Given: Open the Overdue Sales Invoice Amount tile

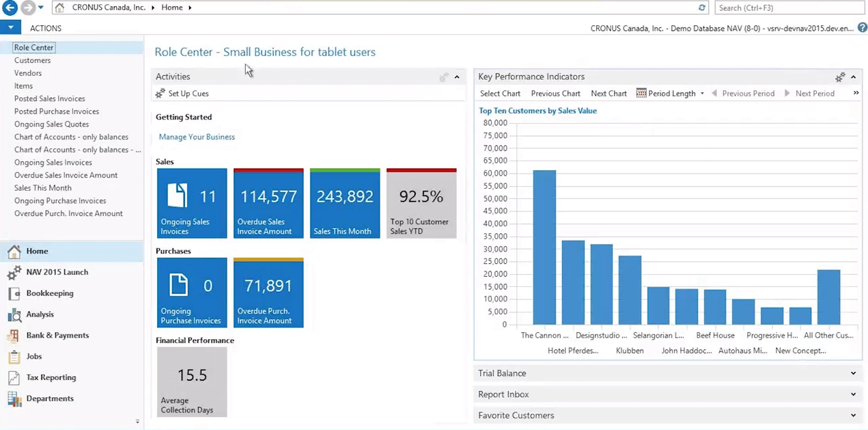Looking at the screenshot, I should tap(268, 204).
